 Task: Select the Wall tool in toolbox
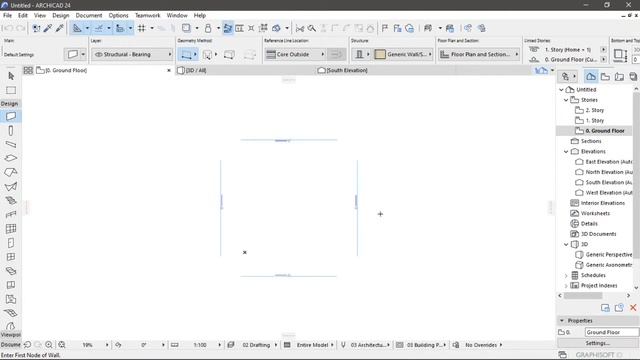(11, 116)
